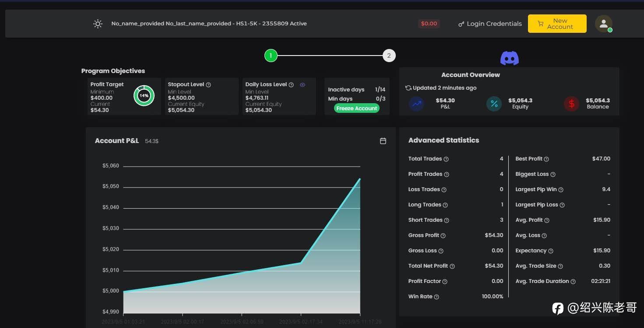
Task: Click the green Freeze Account button
Action: (356, 108)
